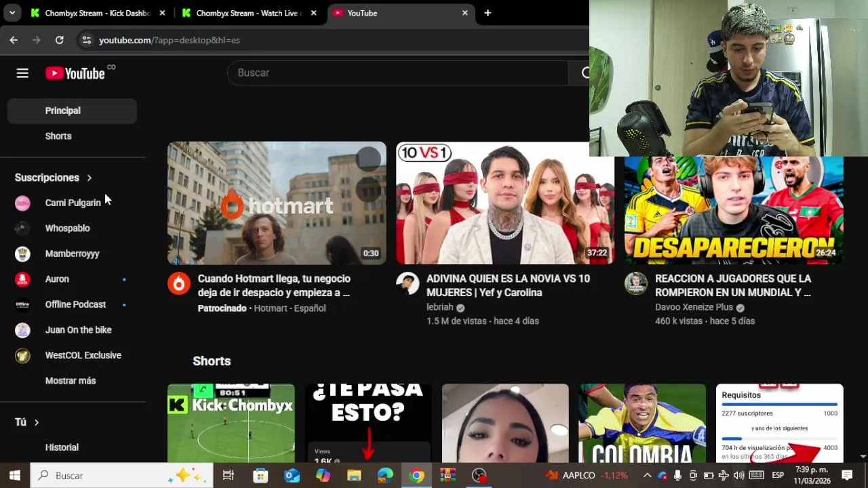
Task: Open the REACCION A JUGADORES video title
Action: (x=733, y=285)
